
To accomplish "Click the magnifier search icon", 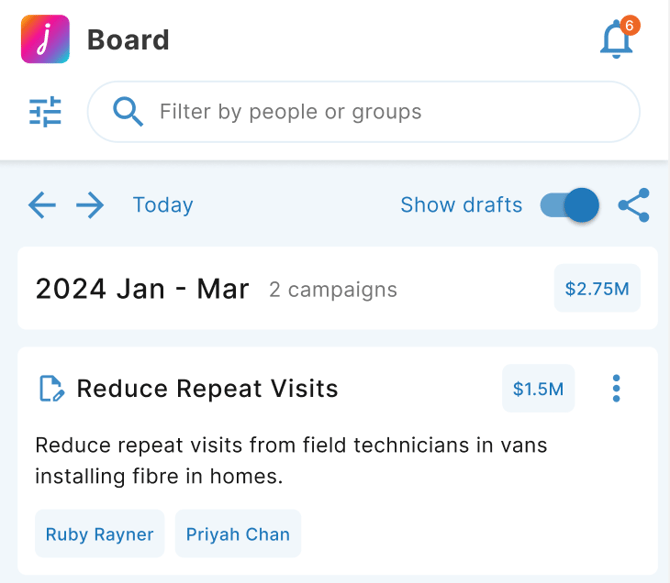I will (x=128, y=111).
